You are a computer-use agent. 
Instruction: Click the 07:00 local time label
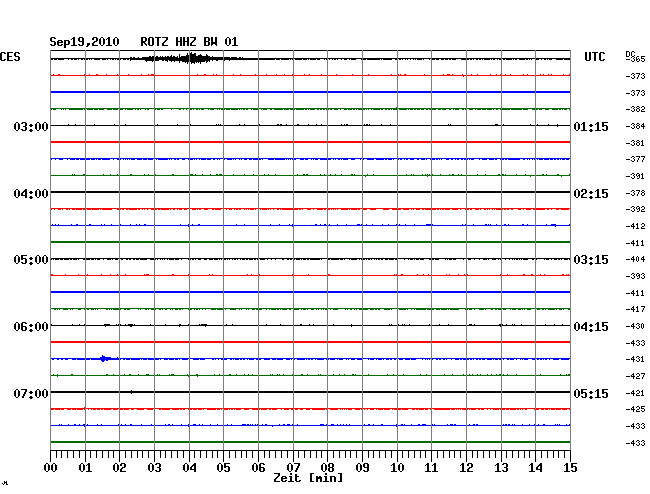[x=31, y=393]
